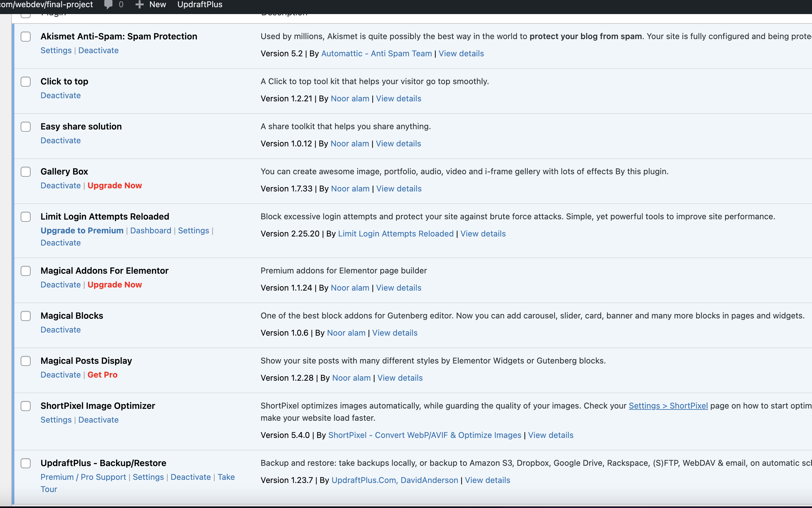Select the Limit Login Attempts Reloaded checkbox
812x508 pixels.
point(26,217)
